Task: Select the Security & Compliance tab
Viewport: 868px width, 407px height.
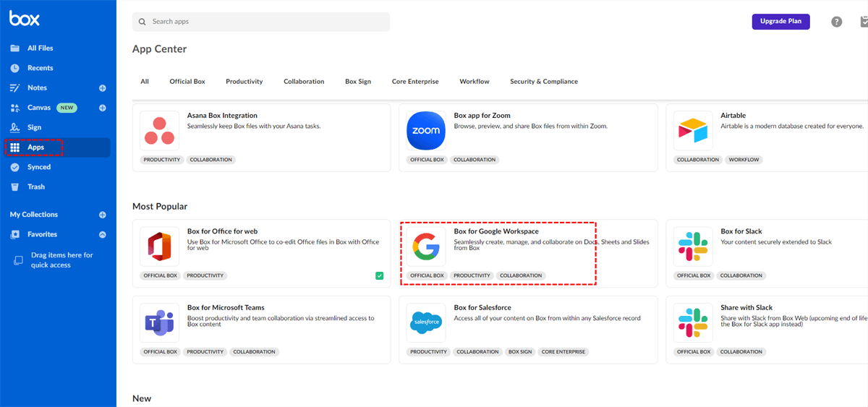Action: click(x=543, y=82)
